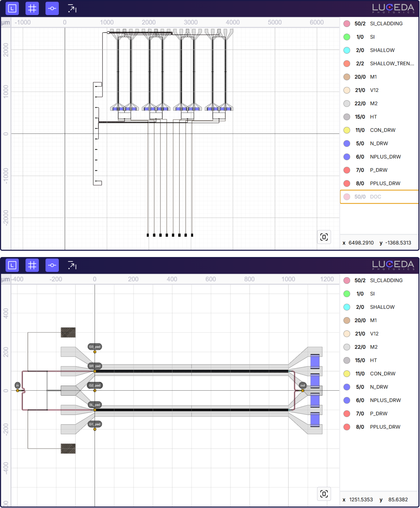Toggle grid display in top viewer toolbar
The image size is (420, 508).
32,9
